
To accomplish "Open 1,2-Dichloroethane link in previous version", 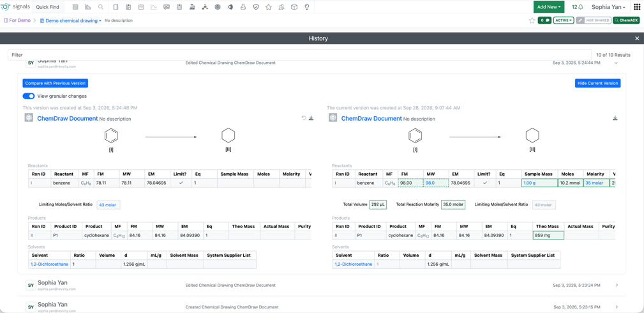I will coord(50,264).
